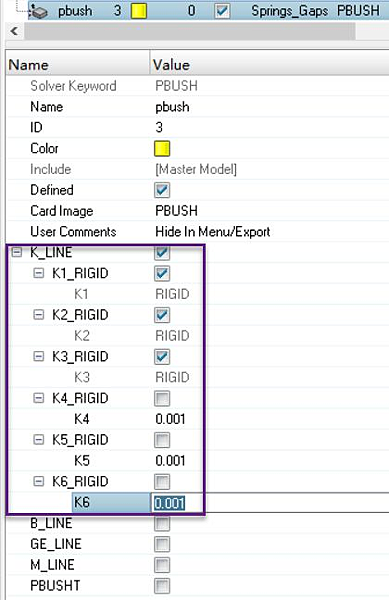Enable the K5_RIGID checkbox
The width and height of the screenshot is (389, 600).
pyautogui.click(x=162, y=440)
